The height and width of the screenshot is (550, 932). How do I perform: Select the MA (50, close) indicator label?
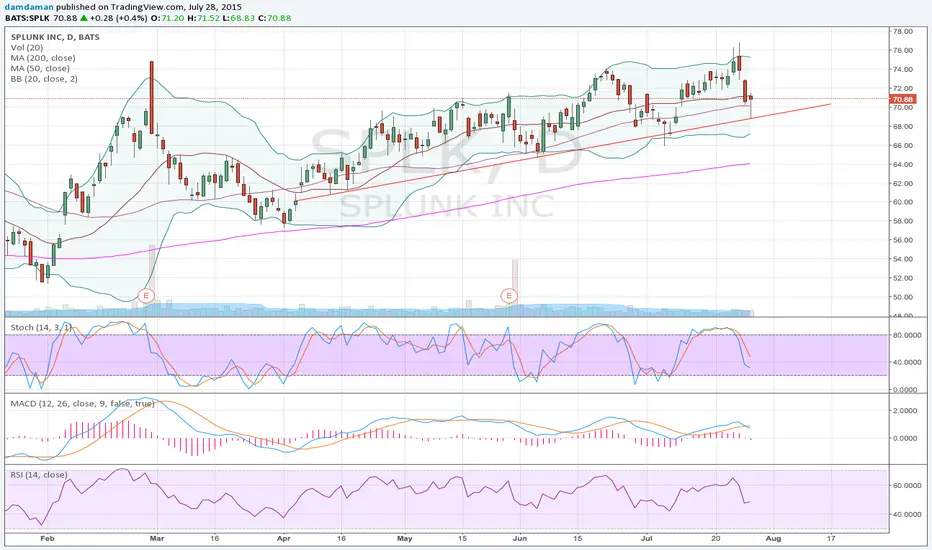click(40, 68)
